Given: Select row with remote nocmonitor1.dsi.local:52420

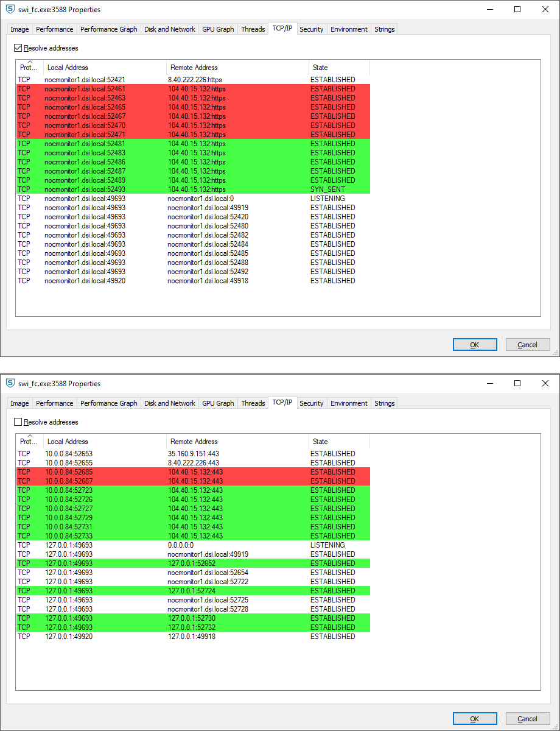Looking at the screenshot, I should (193, 217).
